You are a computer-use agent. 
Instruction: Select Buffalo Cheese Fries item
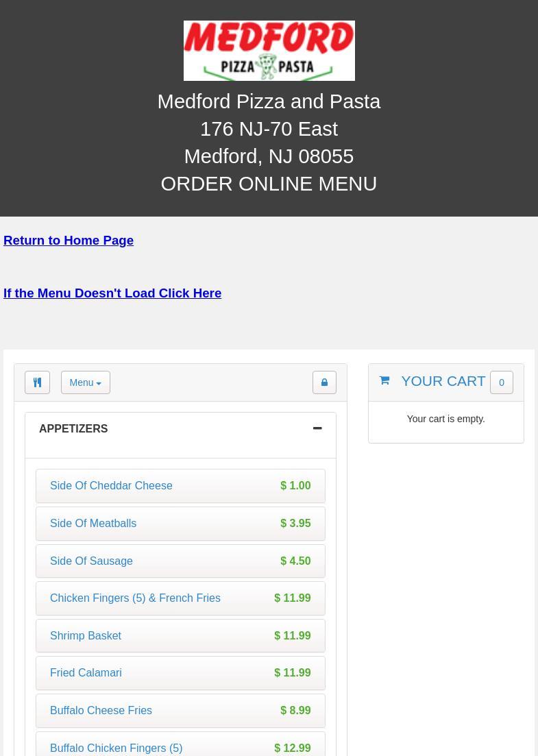(101, 711)
